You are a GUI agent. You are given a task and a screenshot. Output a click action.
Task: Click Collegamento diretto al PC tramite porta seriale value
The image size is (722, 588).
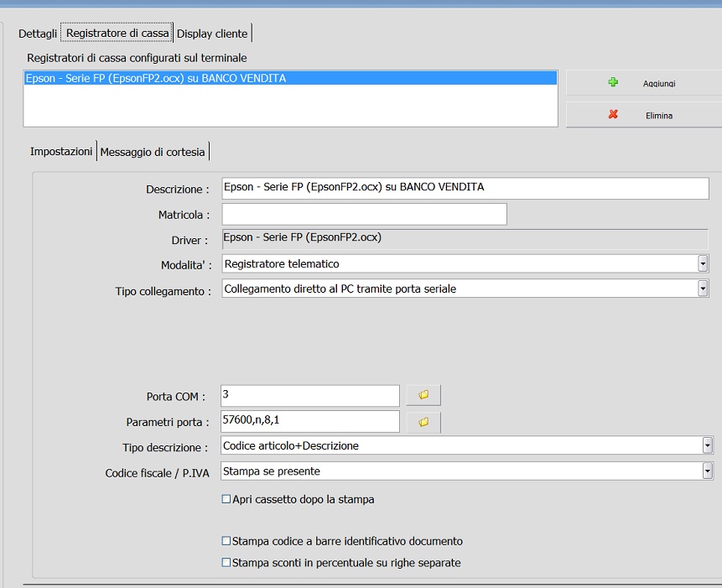[340, 289]
